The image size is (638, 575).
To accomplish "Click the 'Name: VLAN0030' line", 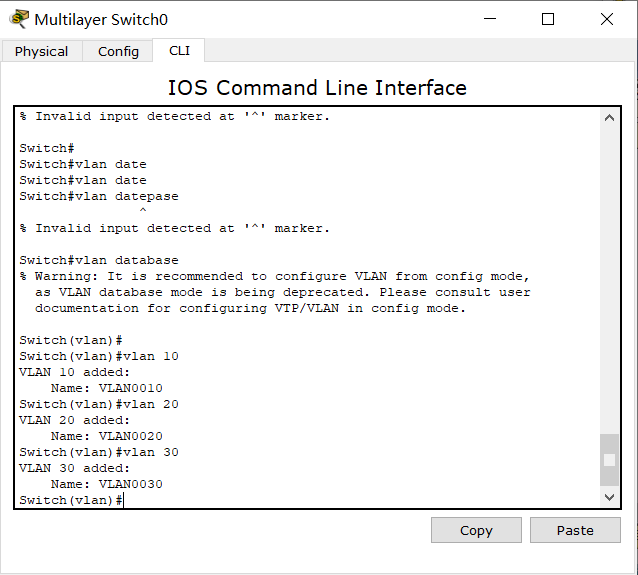I will 107,484.
